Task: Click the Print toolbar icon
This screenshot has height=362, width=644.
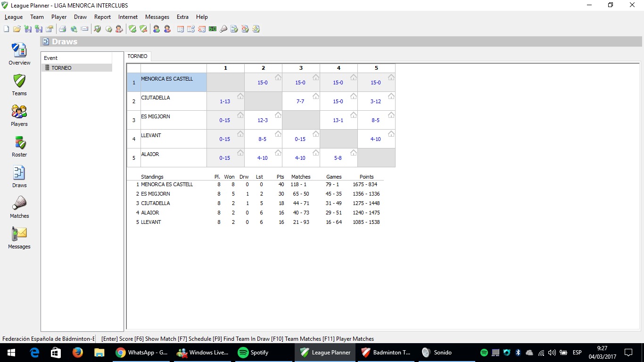Action: point(62,29)
